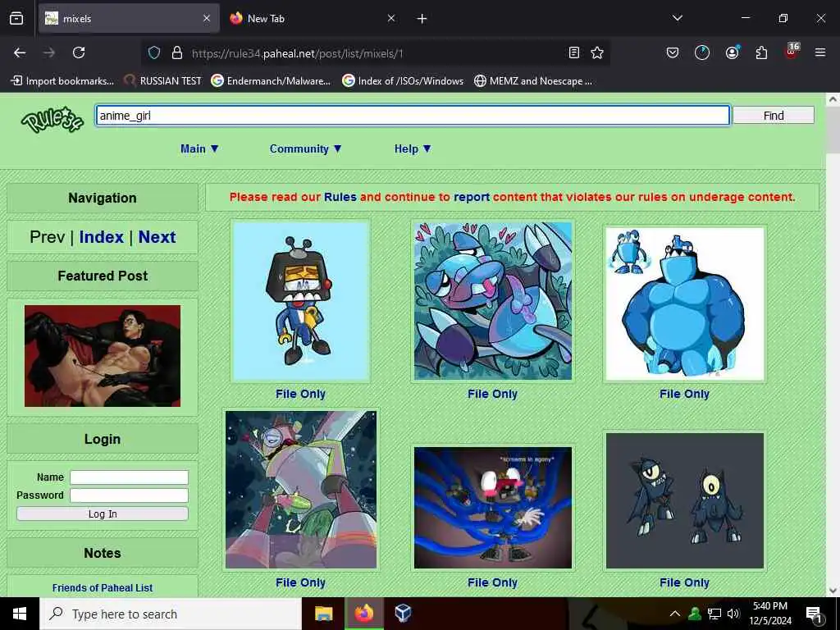Click the search box containing anime_girl
This screenshot has height=630, width=840.
pyautogui.click(x=413, y=115)
